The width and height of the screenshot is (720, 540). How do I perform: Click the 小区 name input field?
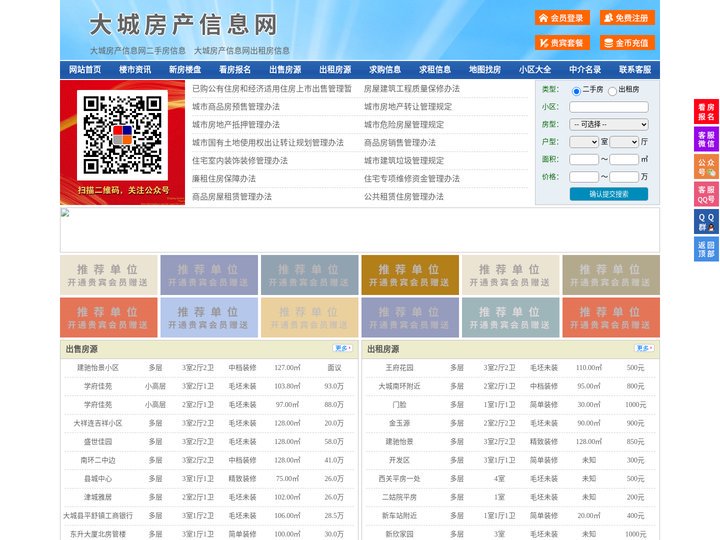click(609, 107)
